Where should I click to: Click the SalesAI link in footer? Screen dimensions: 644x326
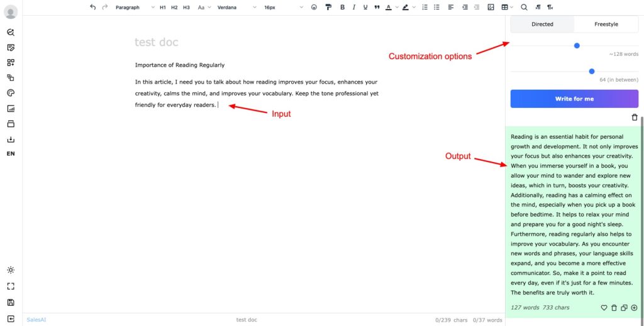coord(36,320)
